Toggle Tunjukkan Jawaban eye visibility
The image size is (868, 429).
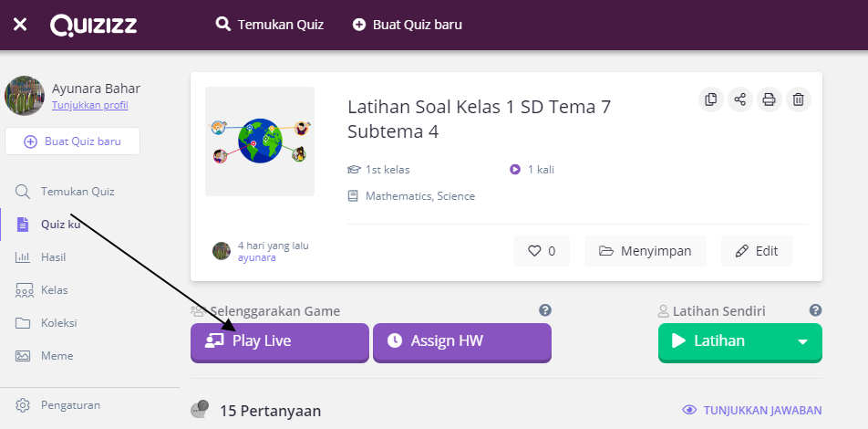click(x=689, y=410)
